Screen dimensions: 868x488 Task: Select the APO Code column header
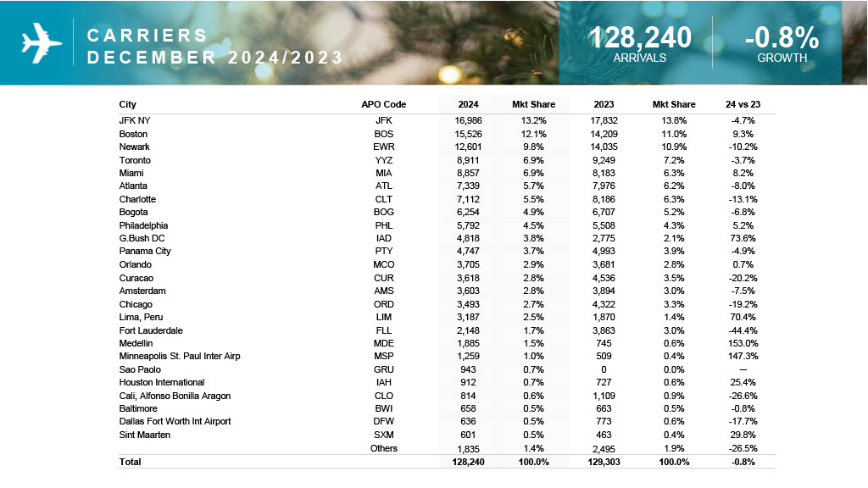(383, 104)
